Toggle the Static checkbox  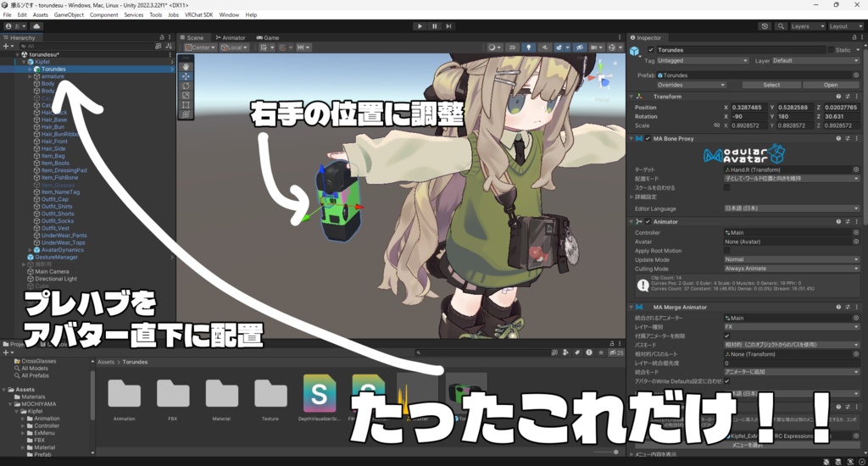tap(831, 50)
